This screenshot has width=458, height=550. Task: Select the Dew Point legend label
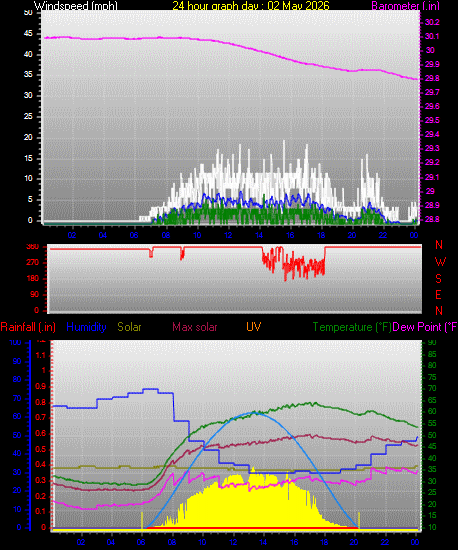point(425,327)
